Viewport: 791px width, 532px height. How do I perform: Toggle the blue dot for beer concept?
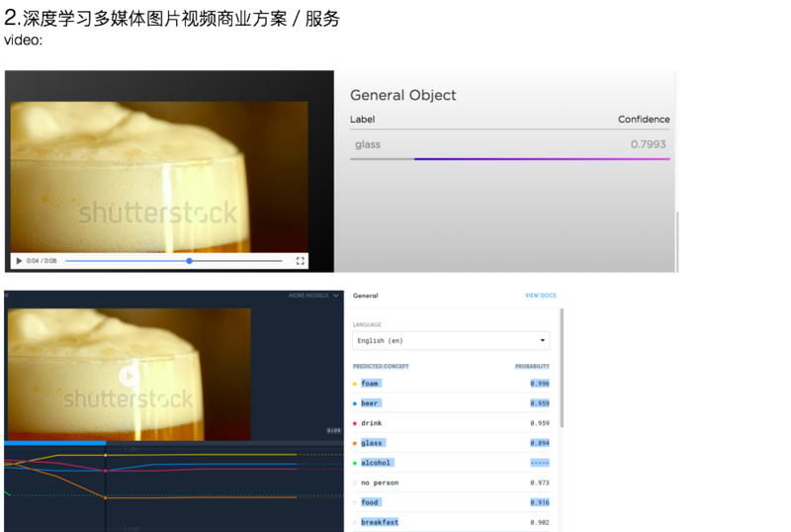pyautogui.click(x=355, y=403)
